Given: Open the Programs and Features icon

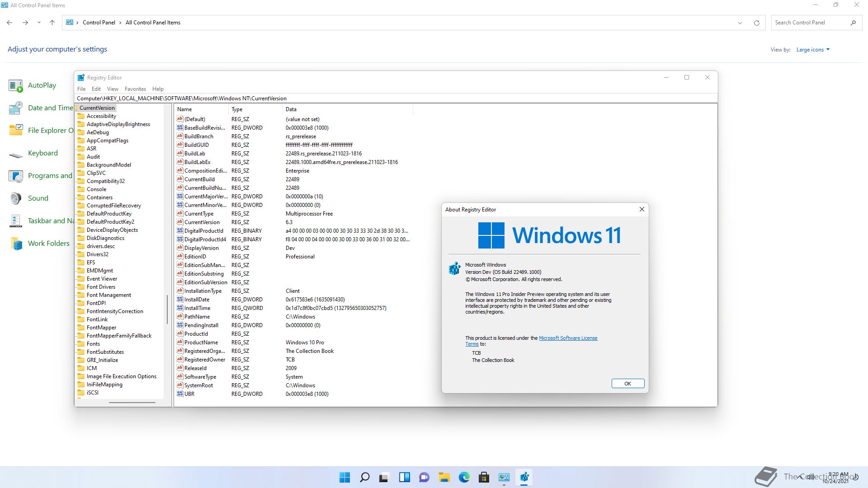Looking at the screenshot, I should click(x=41, y=176).
